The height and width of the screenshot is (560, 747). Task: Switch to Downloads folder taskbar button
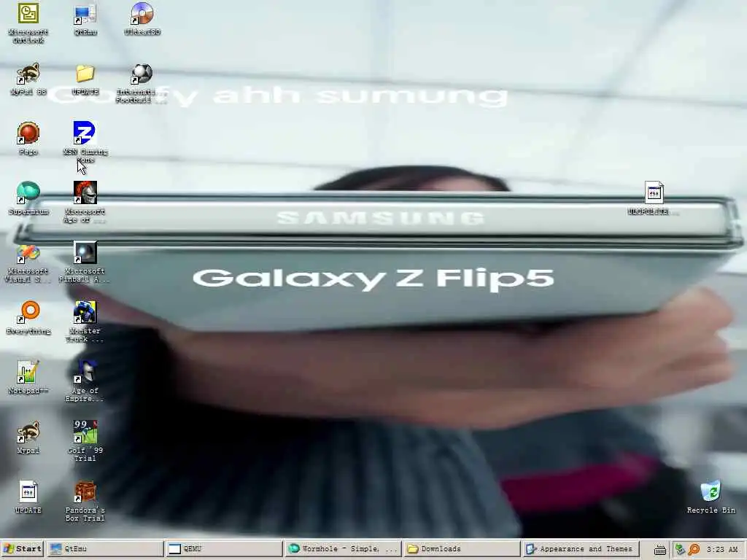coord(462,549)
